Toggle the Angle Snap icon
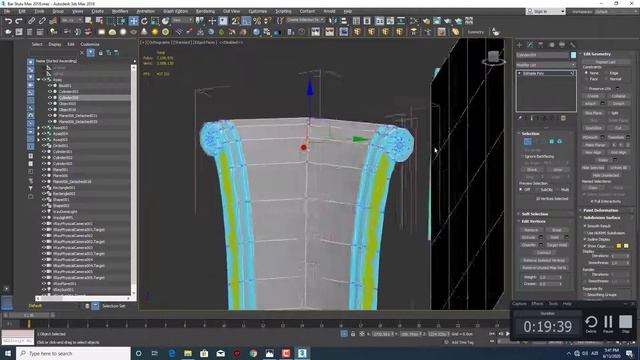The height and width of the screenshot is (360, 640). tap(246, 21)
